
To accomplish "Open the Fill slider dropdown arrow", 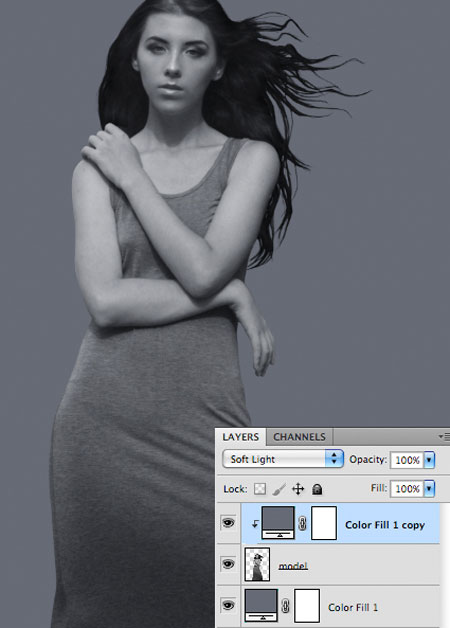I will [429, 489].
